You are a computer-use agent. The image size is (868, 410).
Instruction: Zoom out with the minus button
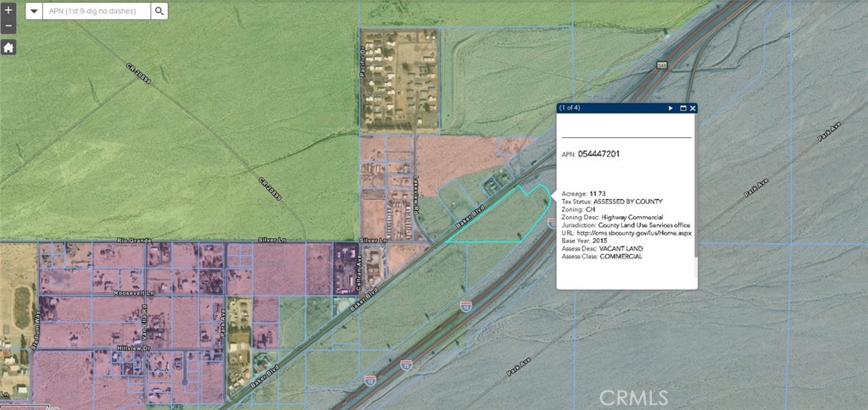[x=8, y=26]
